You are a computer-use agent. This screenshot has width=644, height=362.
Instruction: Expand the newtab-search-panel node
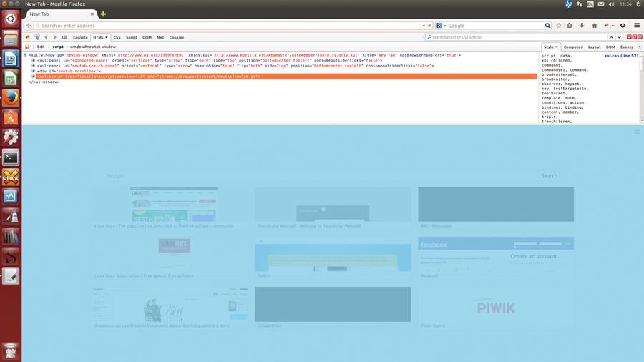coord(34,66)
